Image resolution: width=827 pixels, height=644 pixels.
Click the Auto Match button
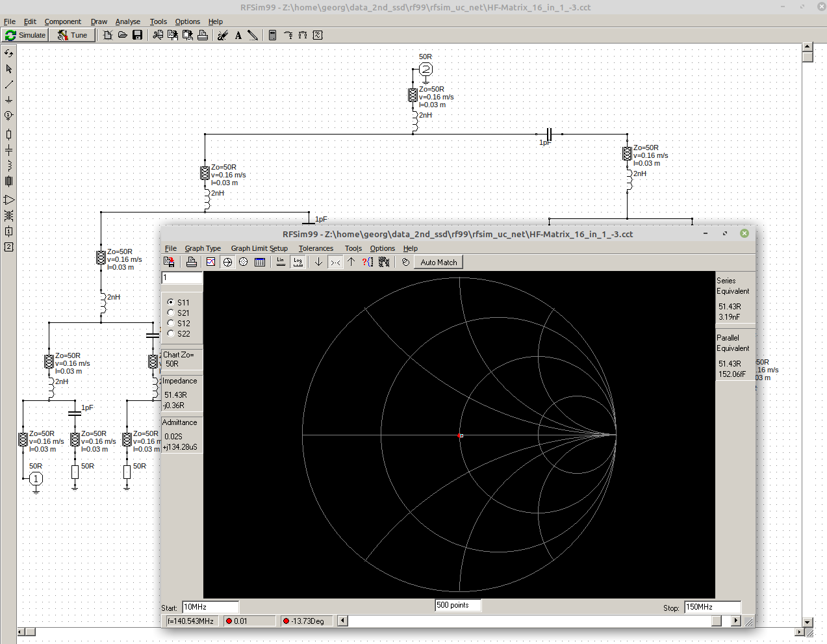pos(439,262)
